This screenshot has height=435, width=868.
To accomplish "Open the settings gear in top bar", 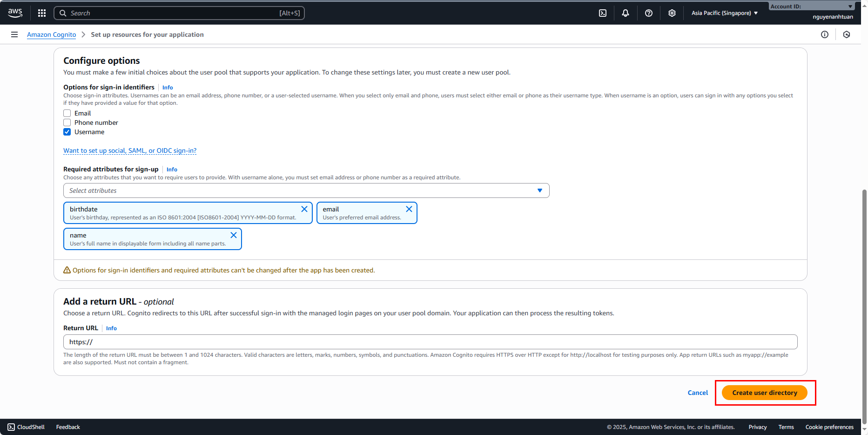I will coord(672,13).
